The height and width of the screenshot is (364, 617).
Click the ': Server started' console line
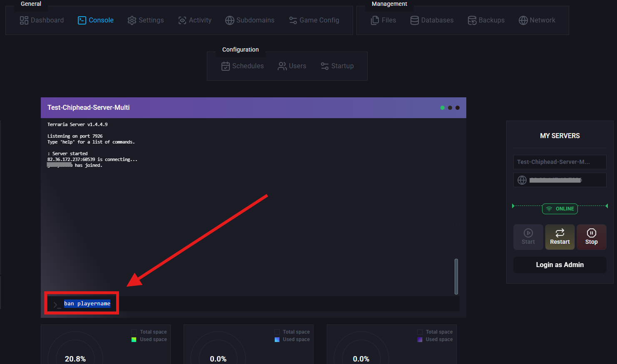(x=67, y=154)
